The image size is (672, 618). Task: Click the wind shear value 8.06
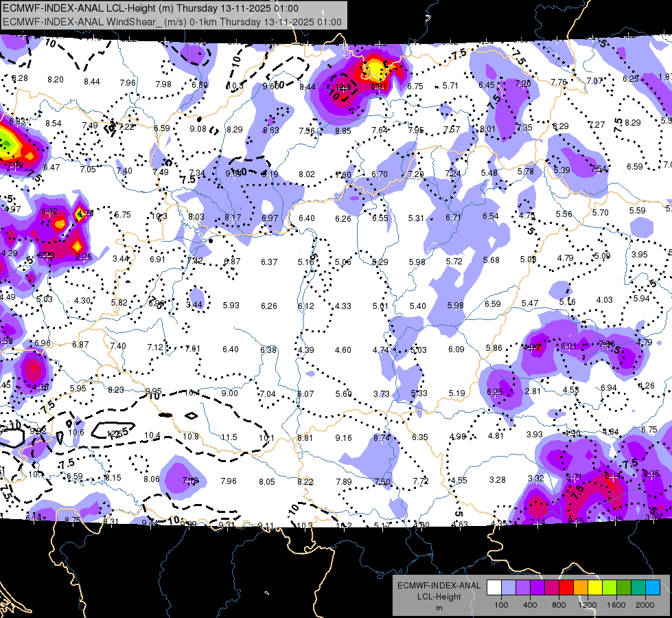[152, 479]
